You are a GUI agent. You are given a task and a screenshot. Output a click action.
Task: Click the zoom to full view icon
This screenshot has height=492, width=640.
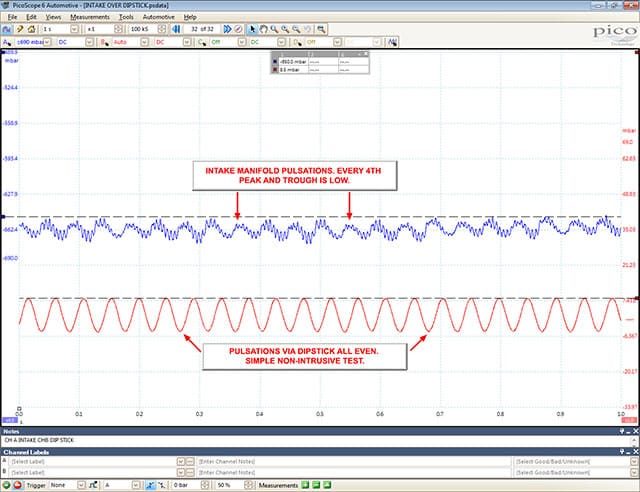tap(322, 29)
